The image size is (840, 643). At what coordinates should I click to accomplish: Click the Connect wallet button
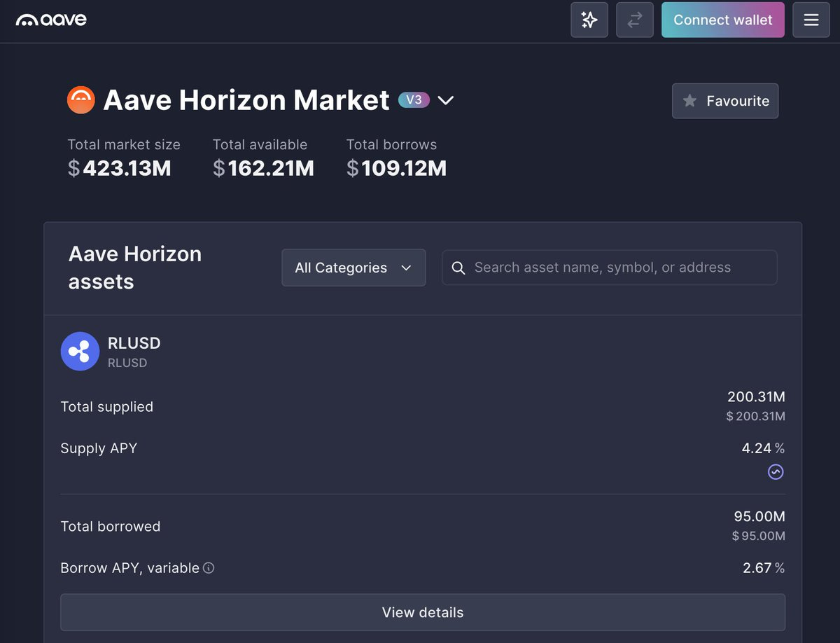click(x=723, y=20)
